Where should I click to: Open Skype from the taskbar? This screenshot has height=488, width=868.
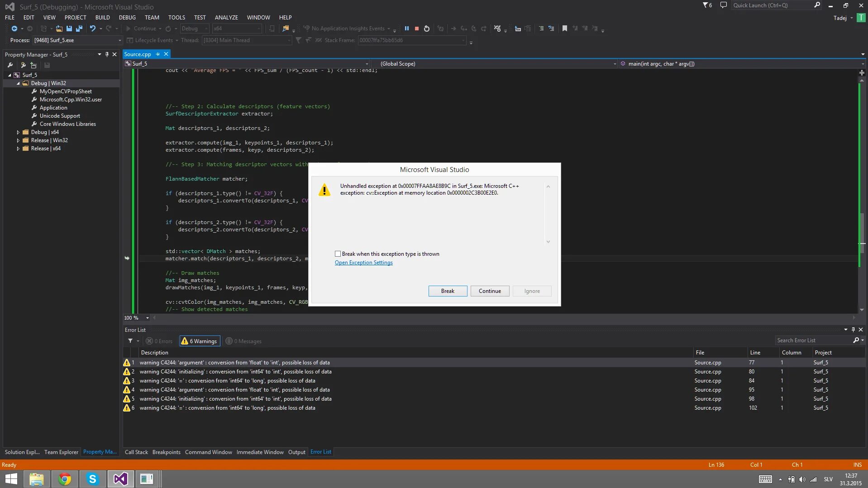coord(92,479)
